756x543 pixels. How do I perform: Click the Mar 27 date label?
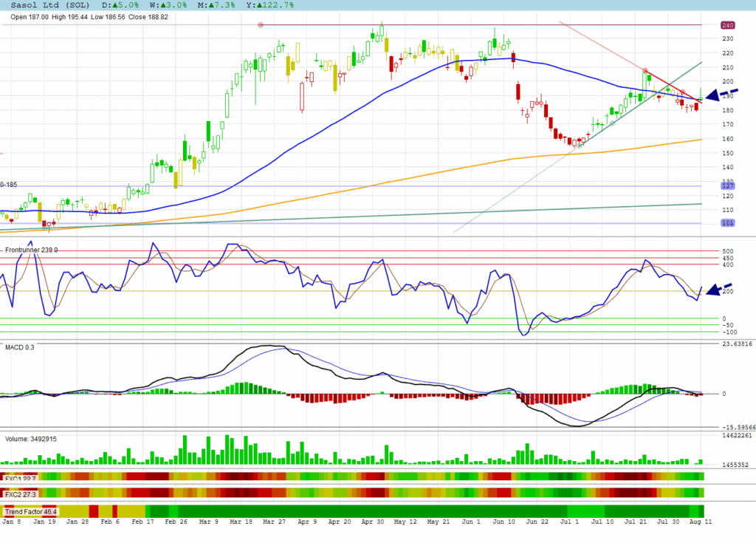(x=274, y=522)
